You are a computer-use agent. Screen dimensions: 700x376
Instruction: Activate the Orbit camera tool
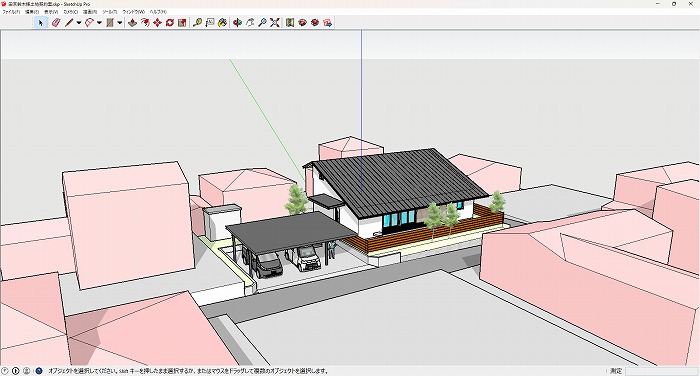pyautogui.click(x=238, y=23)
